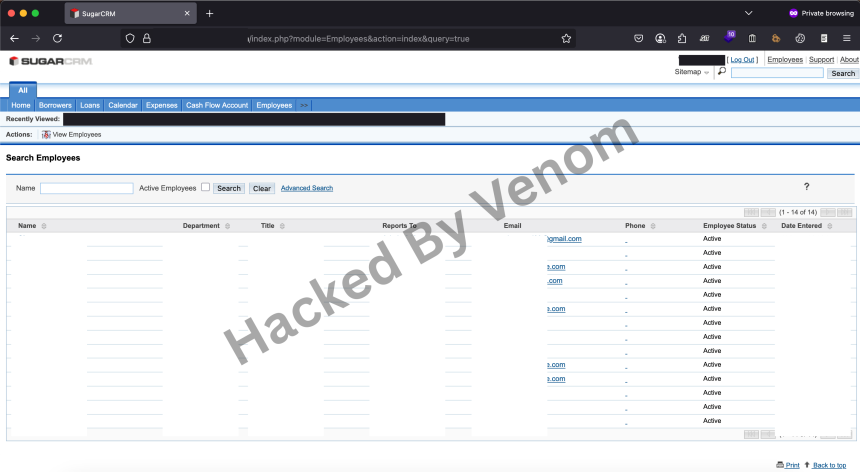Click the View Employees action link
The height and width of the screenshot is (472, 860).
(x=77, y=134)
